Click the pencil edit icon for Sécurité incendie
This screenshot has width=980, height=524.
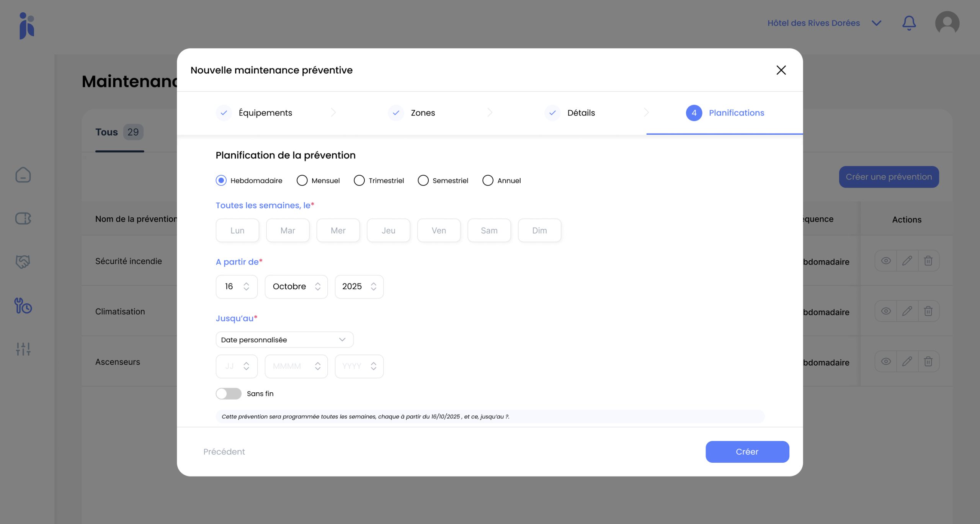click(x=907, y=261)
